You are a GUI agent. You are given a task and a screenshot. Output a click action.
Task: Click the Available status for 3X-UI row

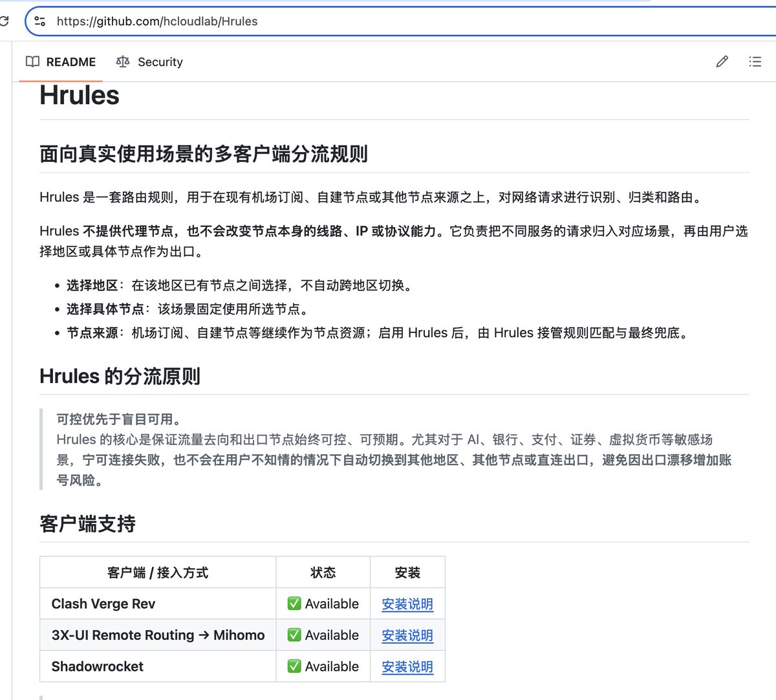[x=323, y=635]
